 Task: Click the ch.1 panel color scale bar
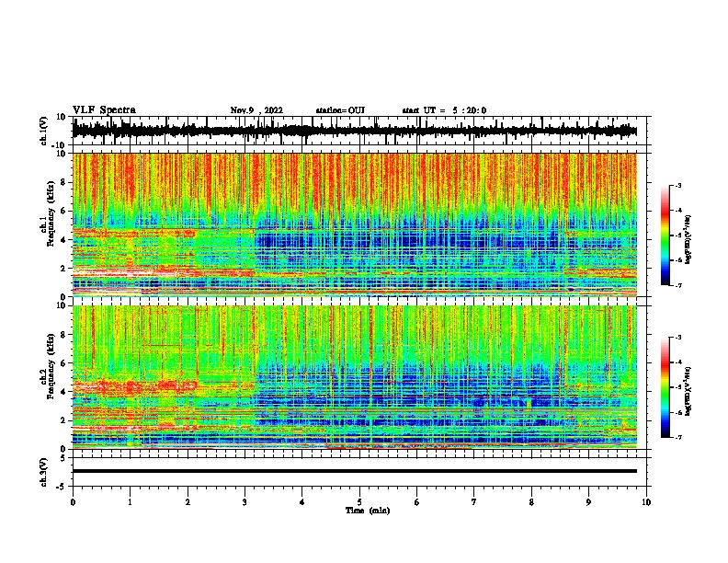point(665,236)
